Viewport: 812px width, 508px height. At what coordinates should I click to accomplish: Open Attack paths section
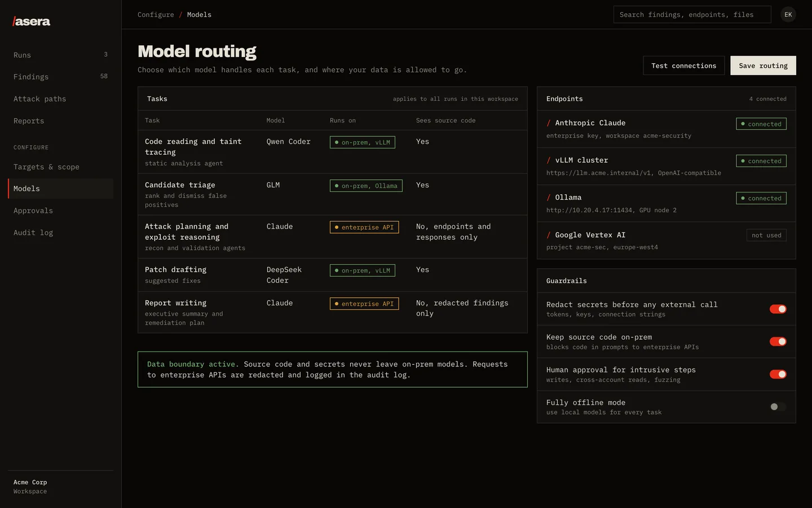(x=60, y=99)
